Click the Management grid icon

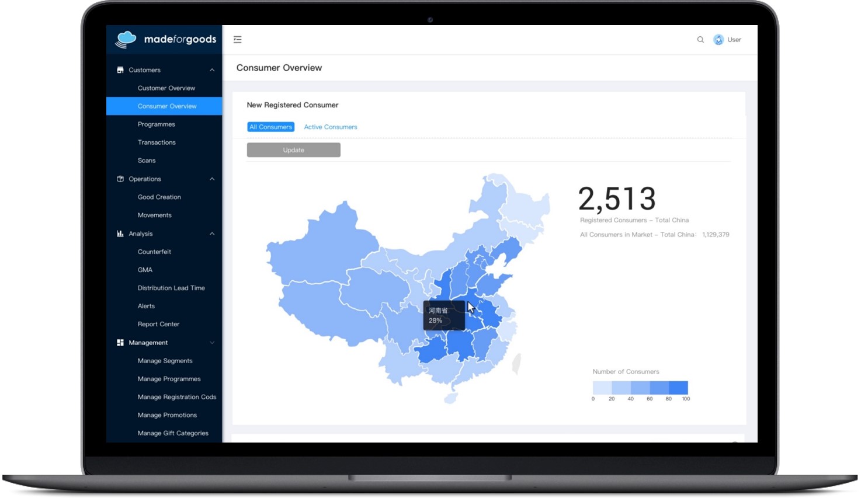tap(120, 343)
